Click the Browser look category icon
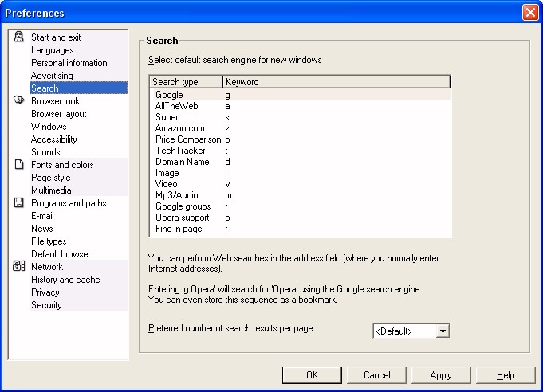The image size is (543, 392). [18, 100]
